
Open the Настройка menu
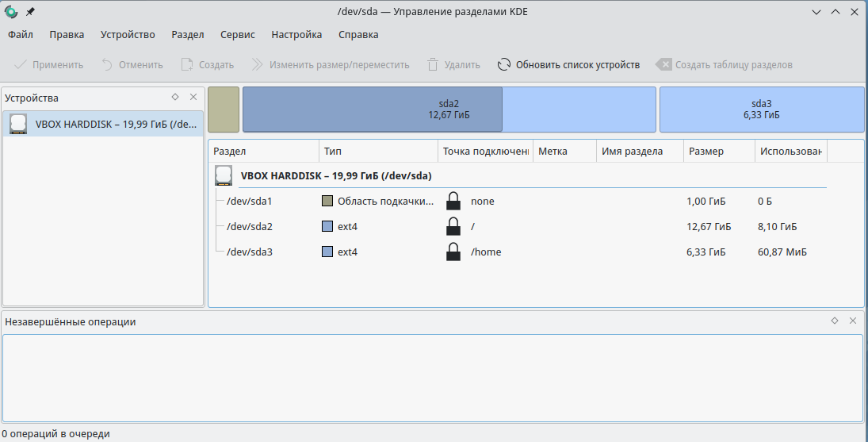click(296, 35)
